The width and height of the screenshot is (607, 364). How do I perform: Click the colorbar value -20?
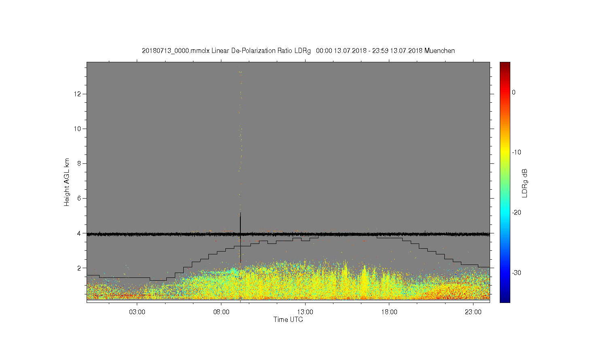pos(516,213)
